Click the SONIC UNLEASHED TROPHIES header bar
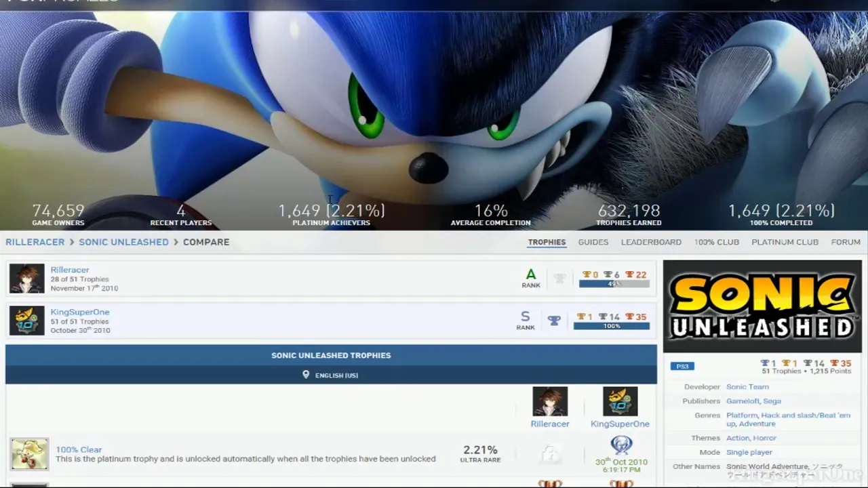The height and width of the screenshot is (488, 868). click(x=331, y=355)
